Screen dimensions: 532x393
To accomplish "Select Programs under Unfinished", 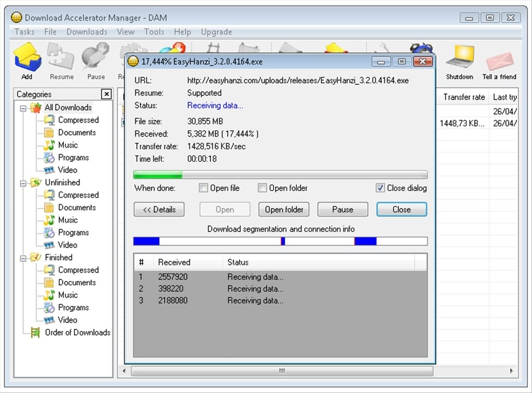I will pos(74,233).
